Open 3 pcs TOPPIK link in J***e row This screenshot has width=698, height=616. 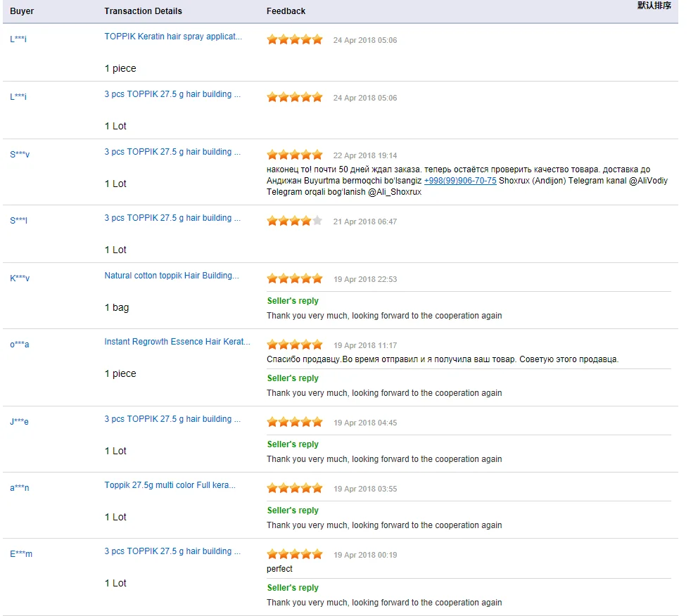(x=172, y=419)
